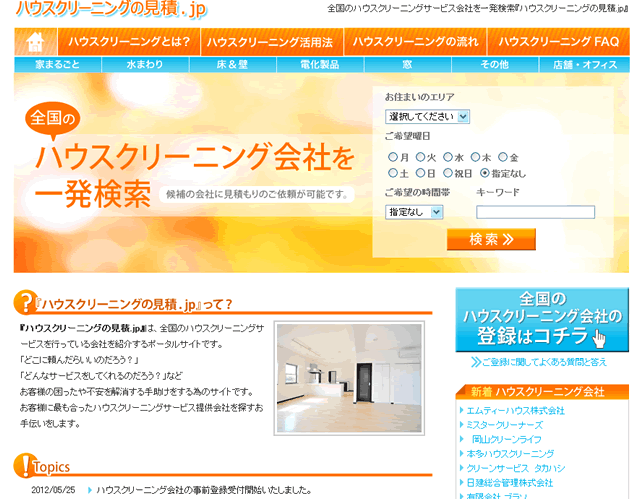Viewport: 640px width, 503px height.
Task: Select the 日 radio button
Action: pyautogui.click(x=420, y=173)
